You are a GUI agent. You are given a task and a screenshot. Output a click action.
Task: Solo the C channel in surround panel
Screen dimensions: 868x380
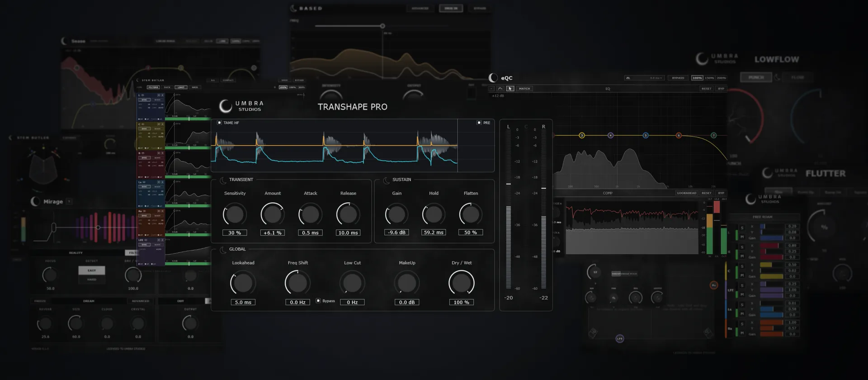[742, 266]
